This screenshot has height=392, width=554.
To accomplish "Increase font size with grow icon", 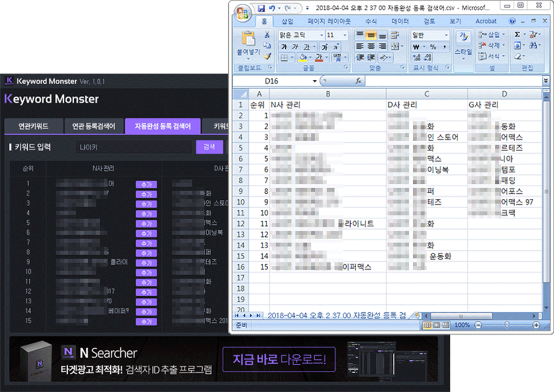I will [x=325, y=47].
